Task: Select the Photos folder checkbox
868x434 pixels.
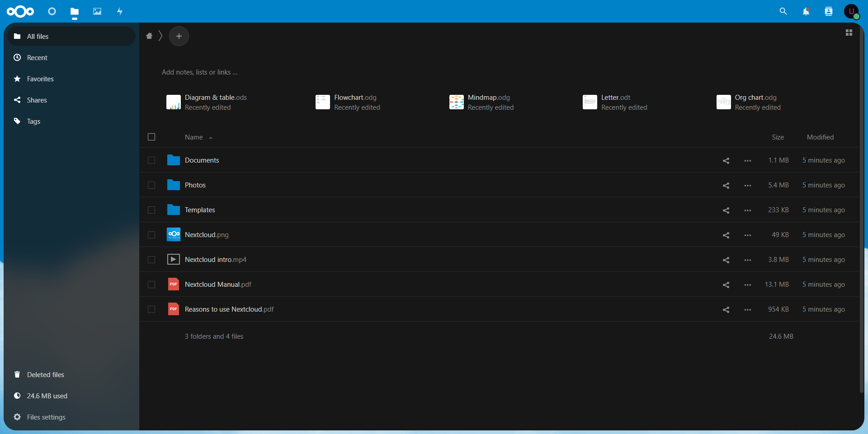Action: coord(151,185)
